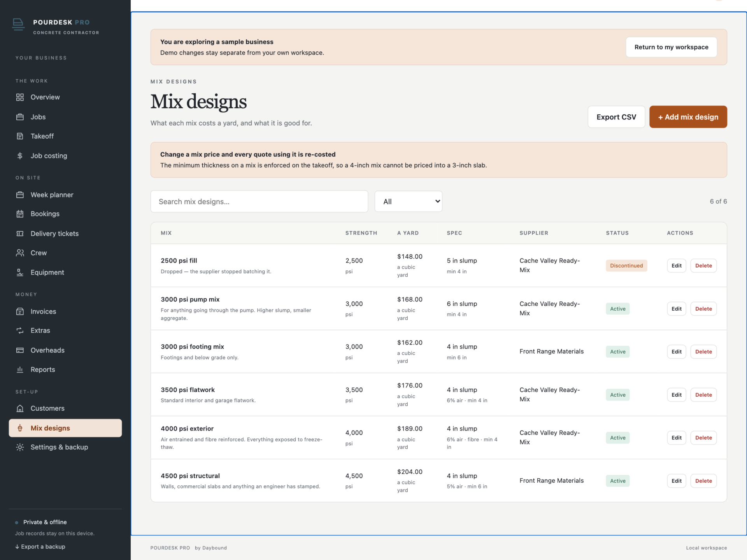Click the Jobs briefcase icon

pyautogui.click(x=20, y=117)
